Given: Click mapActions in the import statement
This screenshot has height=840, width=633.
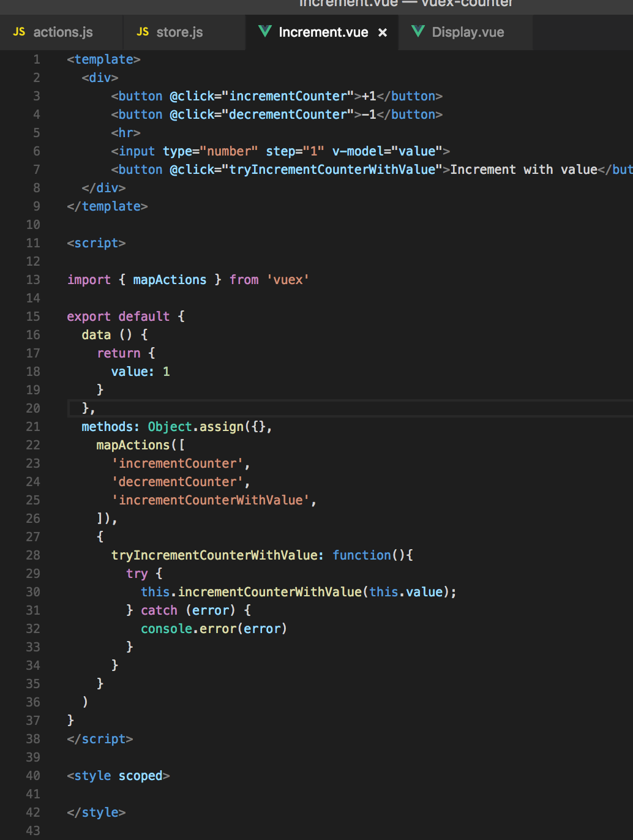Looking at the screenshot, I should 170,280.
